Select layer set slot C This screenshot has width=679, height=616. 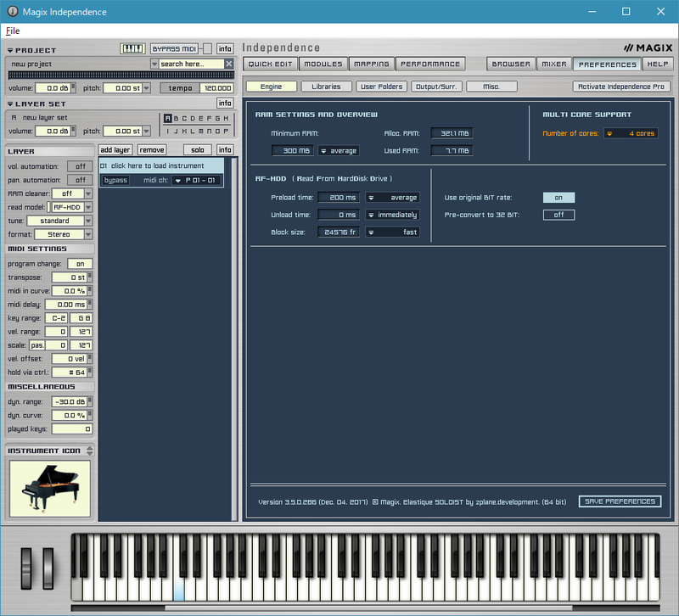[x=184, y=118]
